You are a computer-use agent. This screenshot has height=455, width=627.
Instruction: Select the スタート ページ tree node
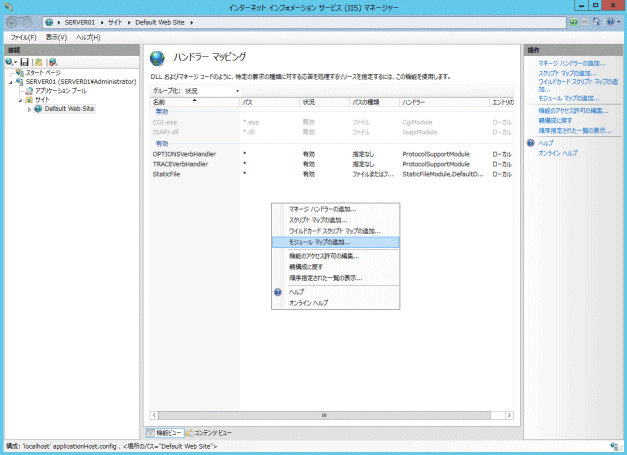pos(43,73)
